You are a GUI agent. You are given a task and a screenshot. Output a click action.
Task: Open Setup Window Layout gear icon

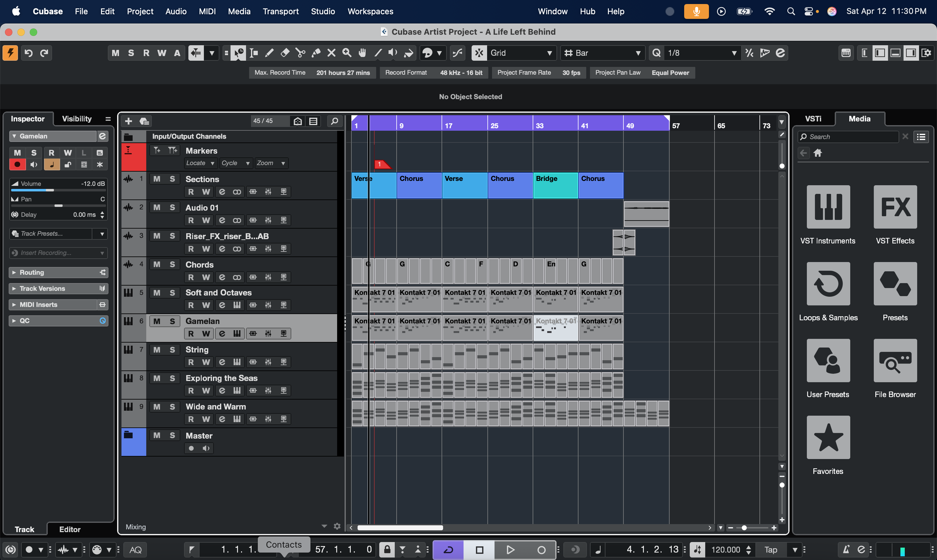[x=927, y=53]
